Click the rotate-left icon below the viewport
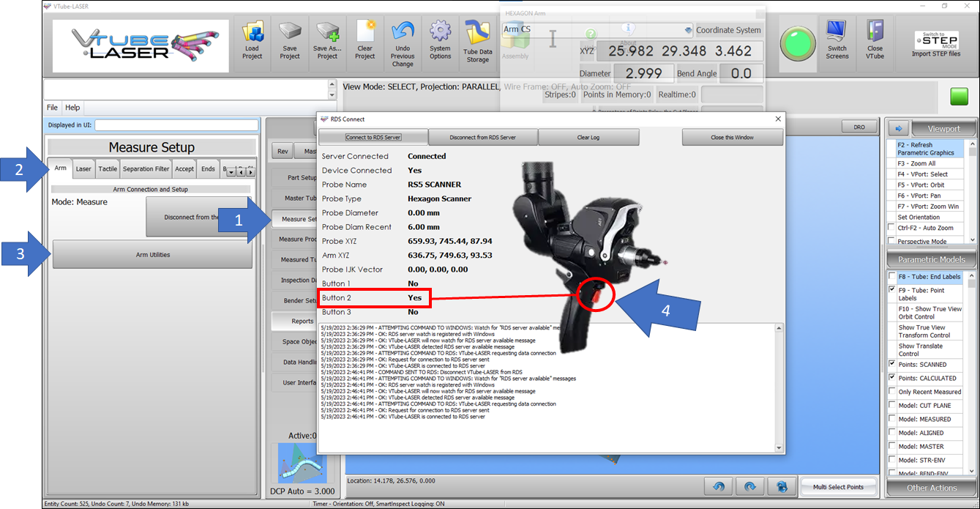 tap(719, 486)
